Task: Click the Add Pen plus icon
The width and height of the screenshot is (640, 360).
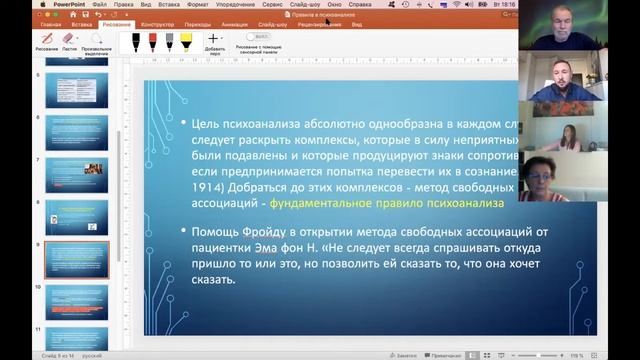Action: (x=213, y=39)
